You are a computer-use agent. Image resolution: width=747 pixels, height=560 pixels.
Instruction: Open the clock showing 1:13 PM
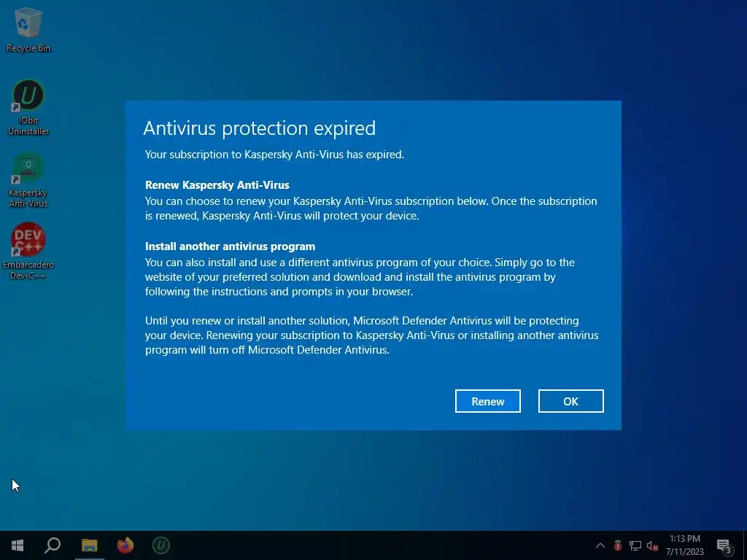tap(684, 545)
